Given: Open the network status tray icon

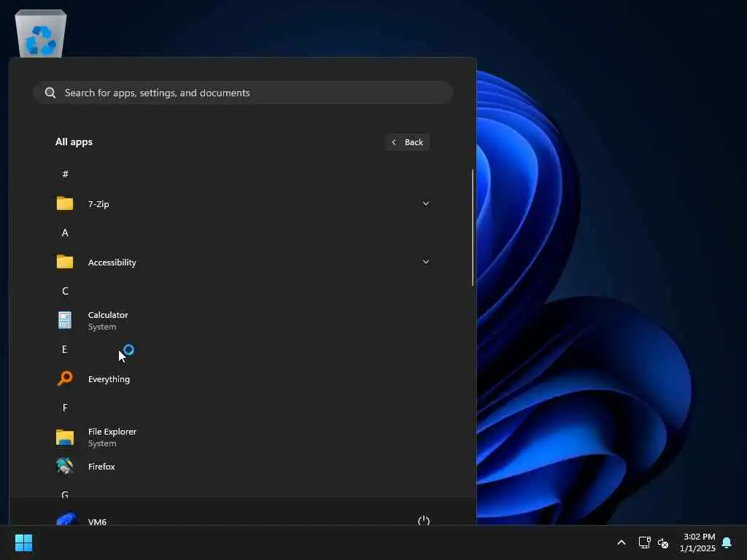Looking at the screenshot, I should click(x=645, y=542).
